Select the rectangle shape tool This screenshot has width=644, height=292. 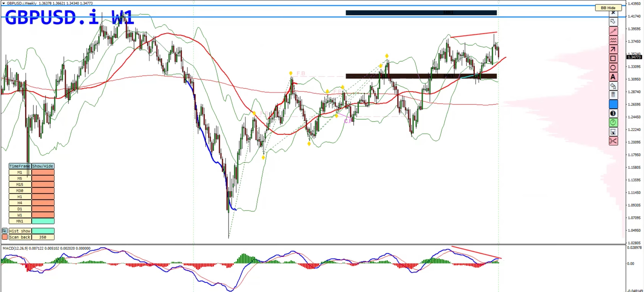pyautogui.click(x=613, y=58)
